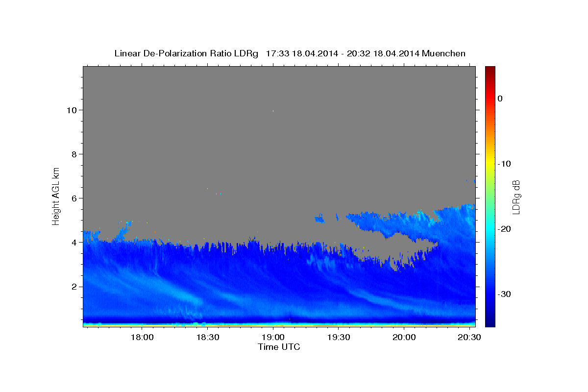Click the 19:00 time tick label
This screenshot has height=392, width=588.
pyautogui.click(x=273, y=338)
